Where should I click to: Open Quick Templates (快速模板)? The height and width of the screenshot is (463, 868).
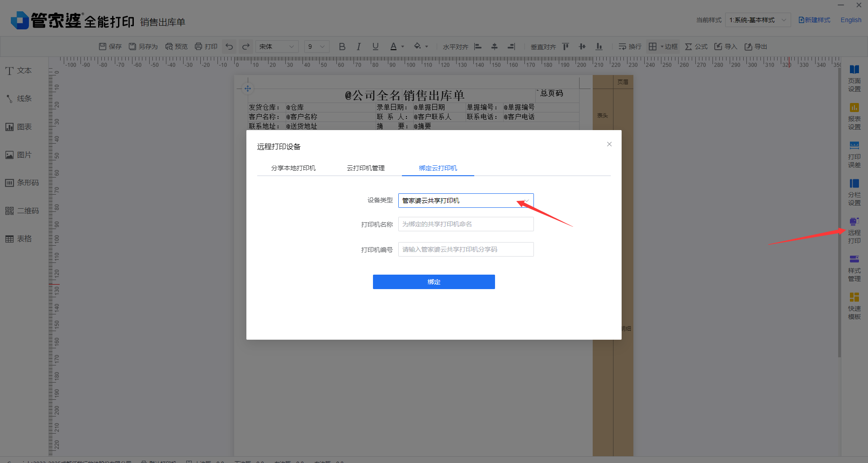[x=854, y=306]
